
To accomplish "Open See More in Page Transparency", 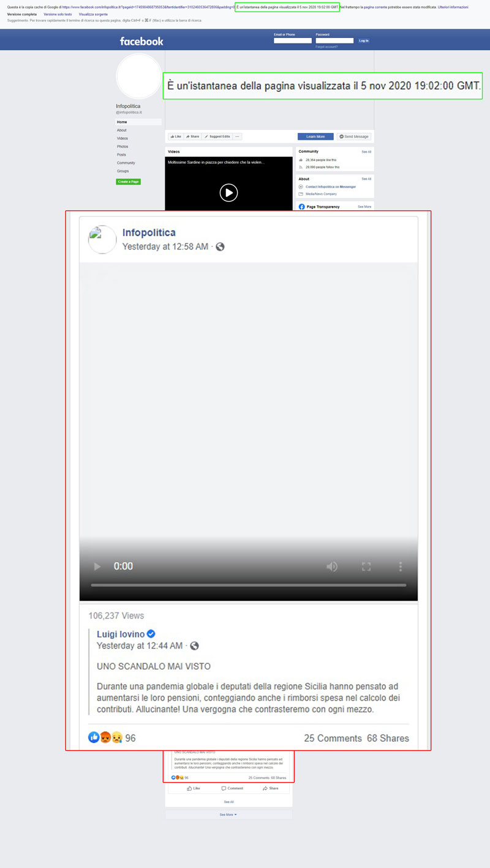I will 364,207.
